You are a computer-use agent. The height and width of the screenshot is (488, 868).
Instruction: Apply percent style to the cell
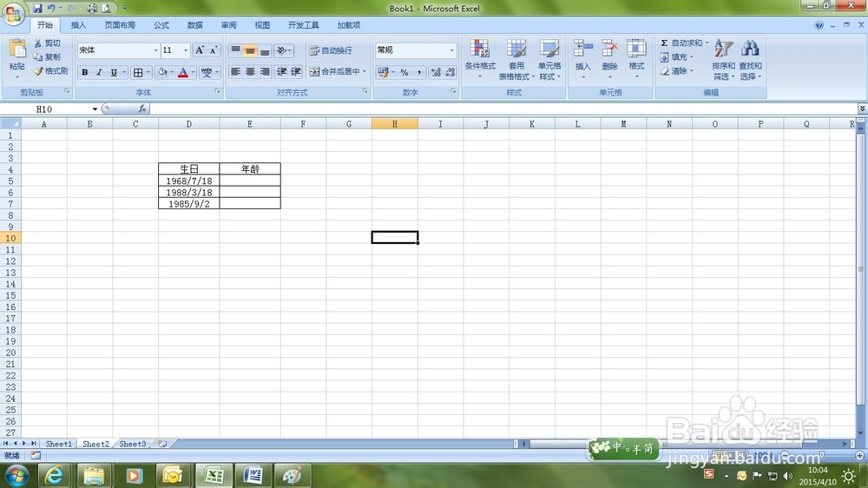point(404,72)
